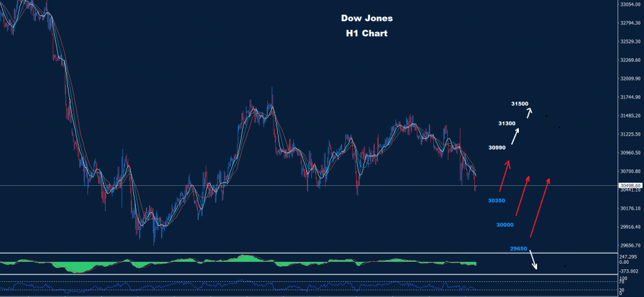Click price axis value 31485.20

630,116
